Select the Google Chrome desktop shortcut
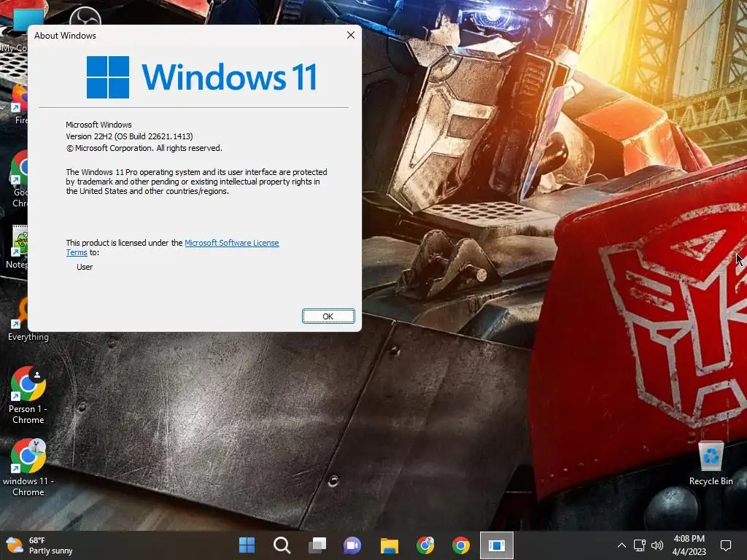This screenshot has height=560, width=747. pyautogui.click(x=19, y=179)
